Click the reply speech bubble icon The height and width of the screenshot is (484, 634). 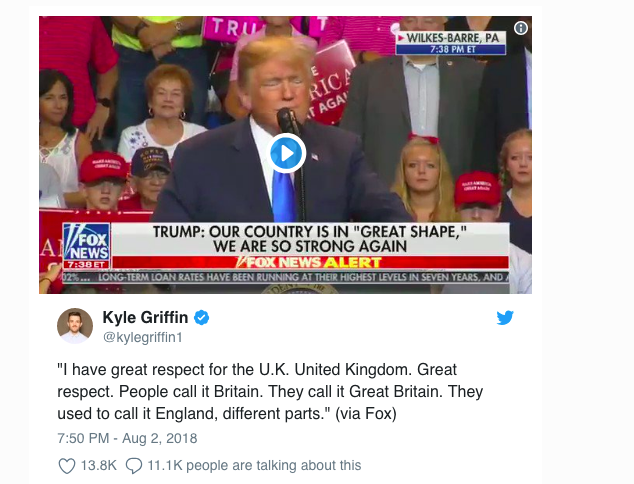[x=134, y=466]
